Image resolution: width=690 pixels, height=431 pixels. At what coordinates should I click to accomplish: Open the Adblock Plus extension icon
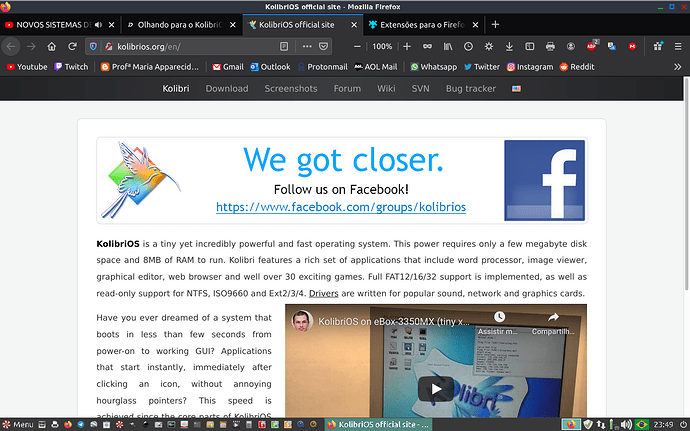coord(590,46)
